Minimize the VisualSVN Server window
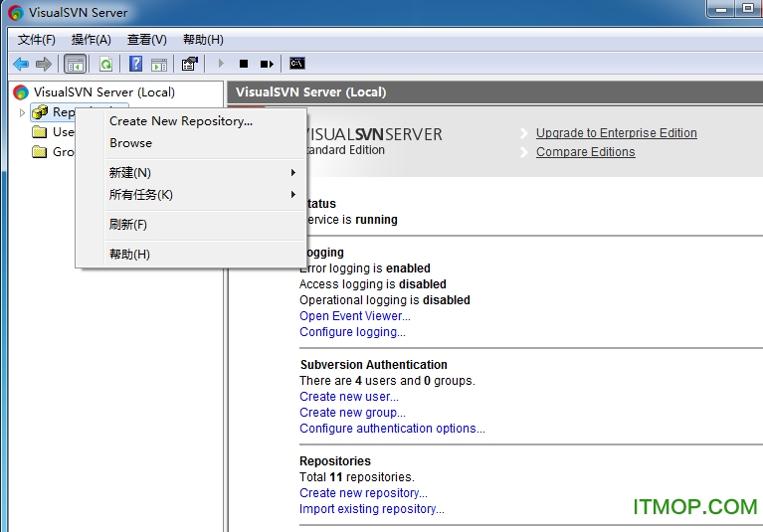Screen dimensions: 763x532 721,9
